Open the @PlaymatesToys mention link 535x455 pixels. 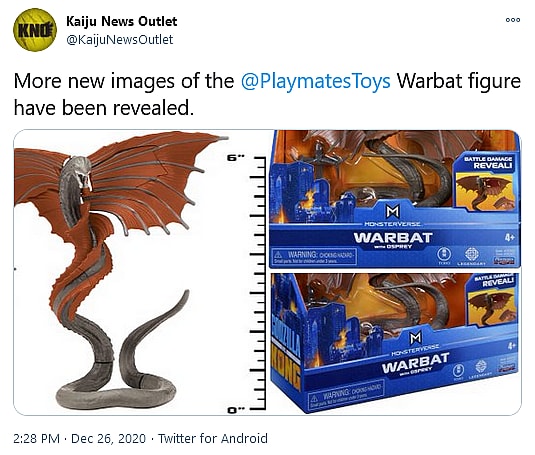316,81
